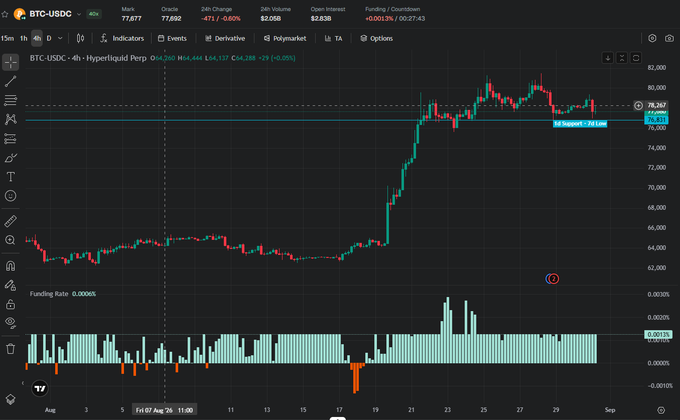Remove drawings with trash icon

point(10,348)
